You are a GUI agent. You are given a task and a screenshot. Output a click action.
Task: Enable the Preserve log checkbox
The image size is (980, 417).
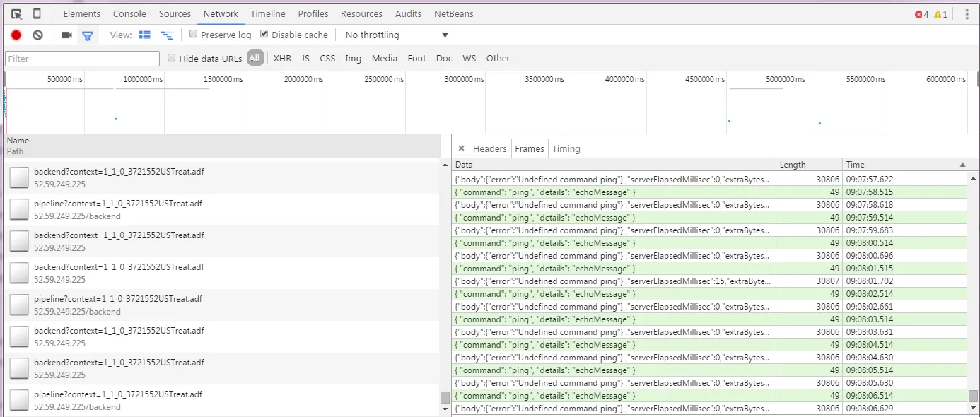194,35
